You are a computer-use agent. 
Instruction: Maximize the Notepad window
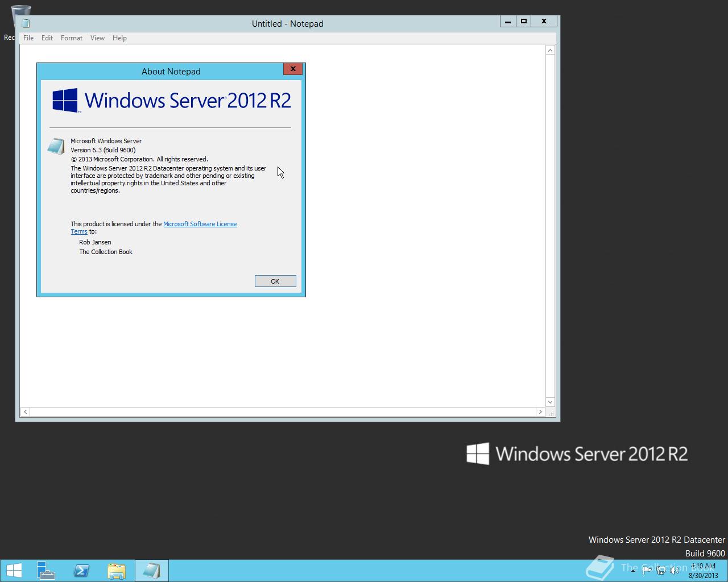[x=524, y=21]
